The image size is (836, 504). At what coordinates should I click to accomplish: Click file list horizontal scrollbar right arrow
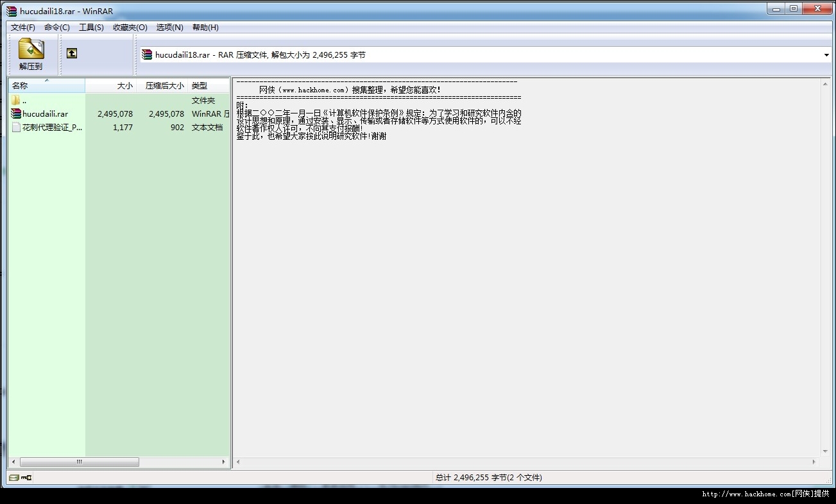tap(223, 462)
